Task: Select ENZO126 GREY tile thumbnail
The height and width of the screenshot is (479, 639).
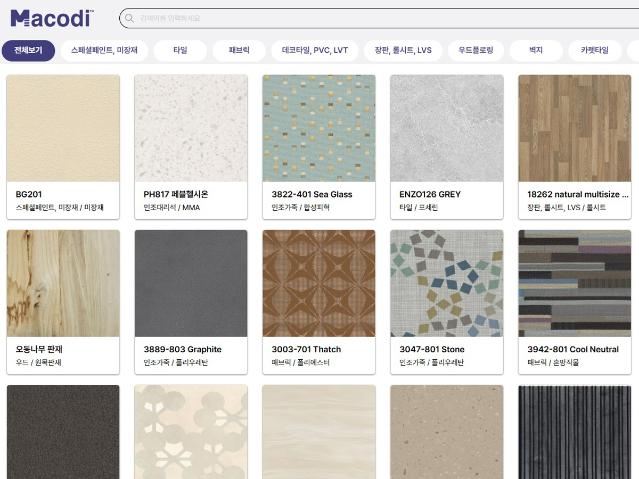Action: pyautogui.click(x=447, y=128)
